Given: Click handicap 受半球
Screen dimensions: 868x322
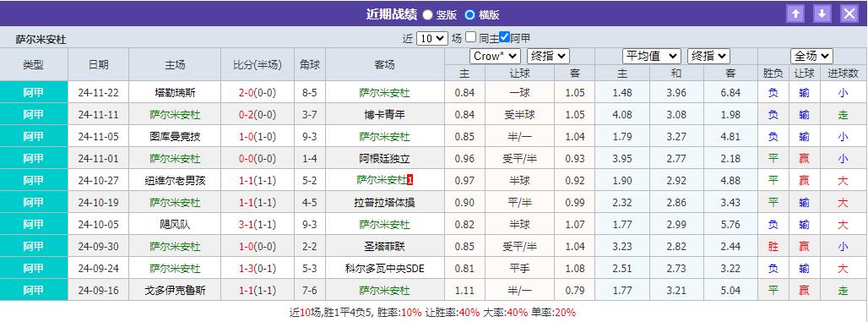Looking at the screenshot, I should click(519, 115).
